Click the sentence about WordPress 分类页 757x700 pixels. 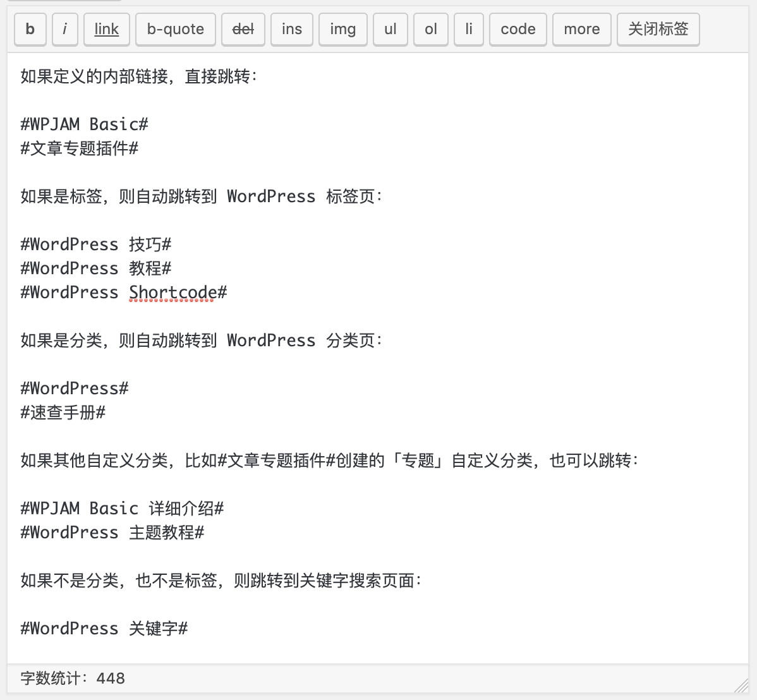pyautogui.click(x=202, y=341)
